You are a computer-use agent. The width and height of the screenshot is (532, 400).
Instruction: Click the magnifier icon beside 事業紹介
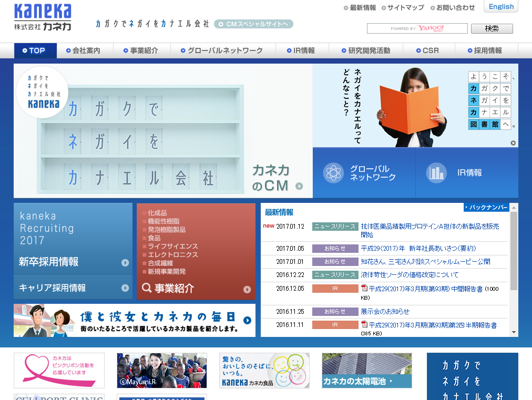coord(147,288)
